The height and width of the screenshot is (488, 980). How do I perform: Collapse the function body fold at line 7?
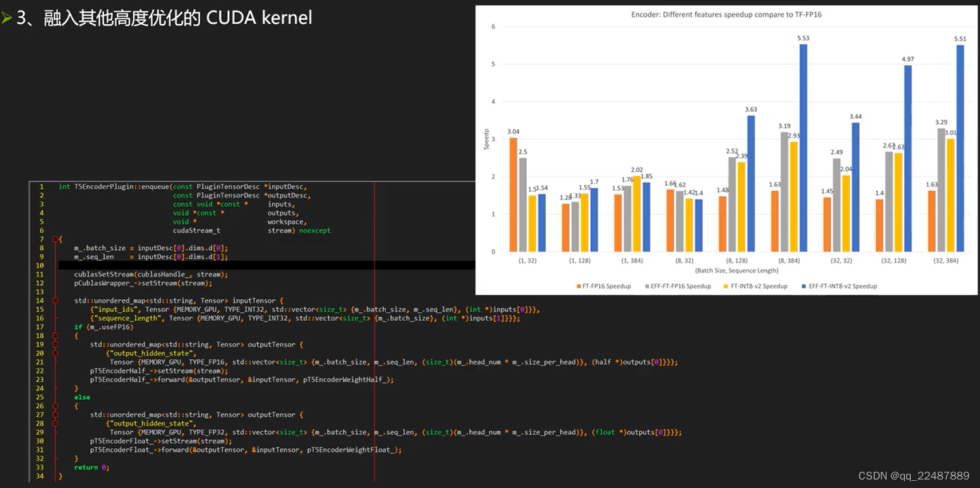[55, 239]
